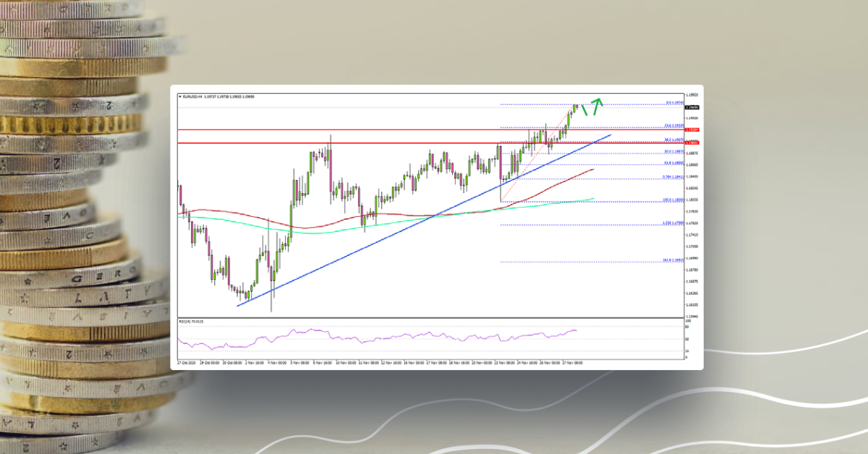Expand the EURUSD,H4 symbol dropdown arrow
Viewport: 868px width, 454px height.
pos(179,97)
